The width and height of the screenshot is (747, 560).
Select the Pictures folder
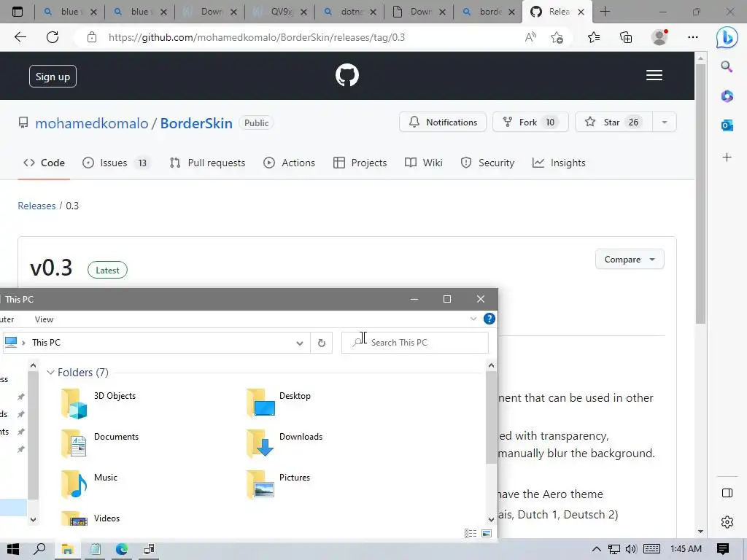(279, 484)
